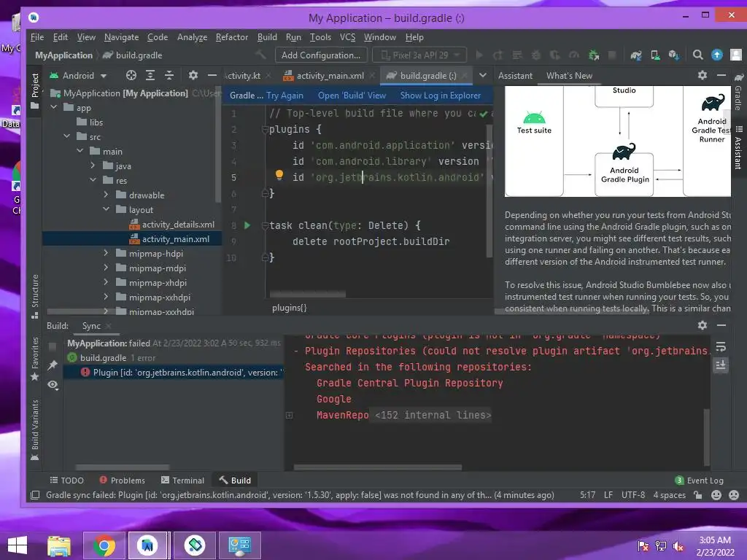747x560 pixels.
Task: Click the lightbulb intention icon on line 5
Action: click(x=279, y=175)
